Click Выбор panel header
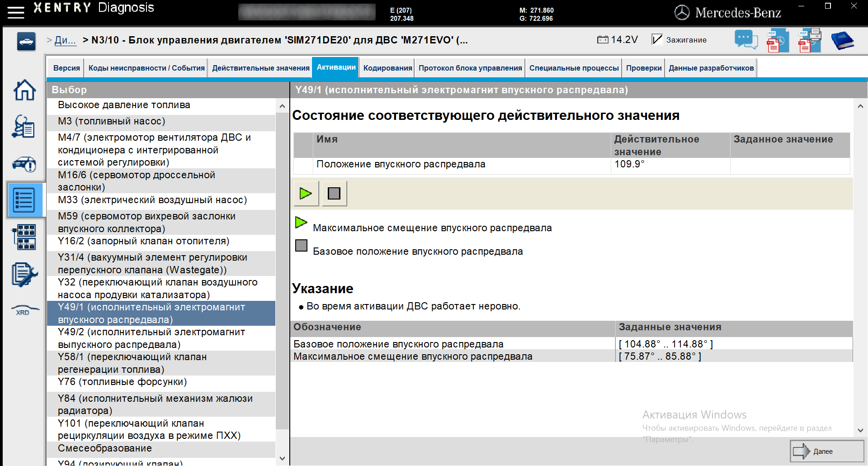The image size is (868, 466). coord(168,90)
